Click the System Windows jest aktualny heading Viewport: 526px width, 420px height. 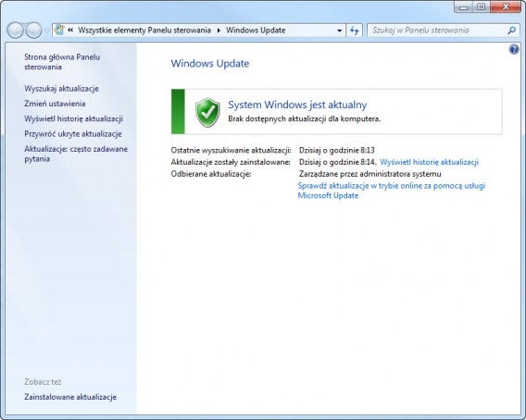point(297,105)
